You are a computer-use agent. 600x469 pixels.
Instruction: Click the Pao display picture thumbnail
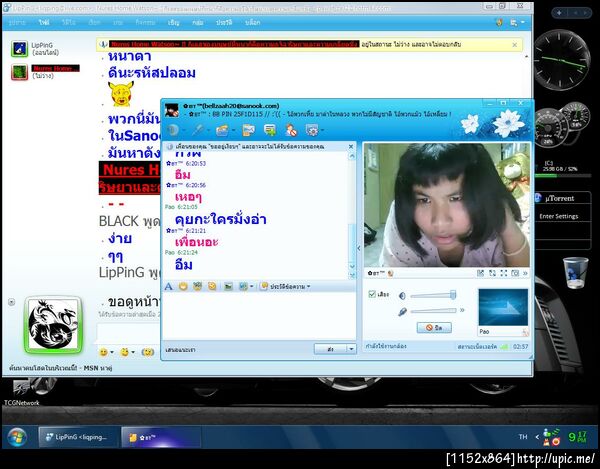[x=503, y=308]
